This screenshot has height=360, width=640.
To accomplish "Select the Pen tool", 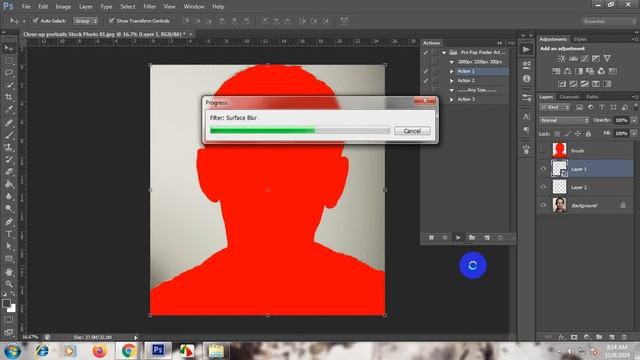I will (9, 222).
